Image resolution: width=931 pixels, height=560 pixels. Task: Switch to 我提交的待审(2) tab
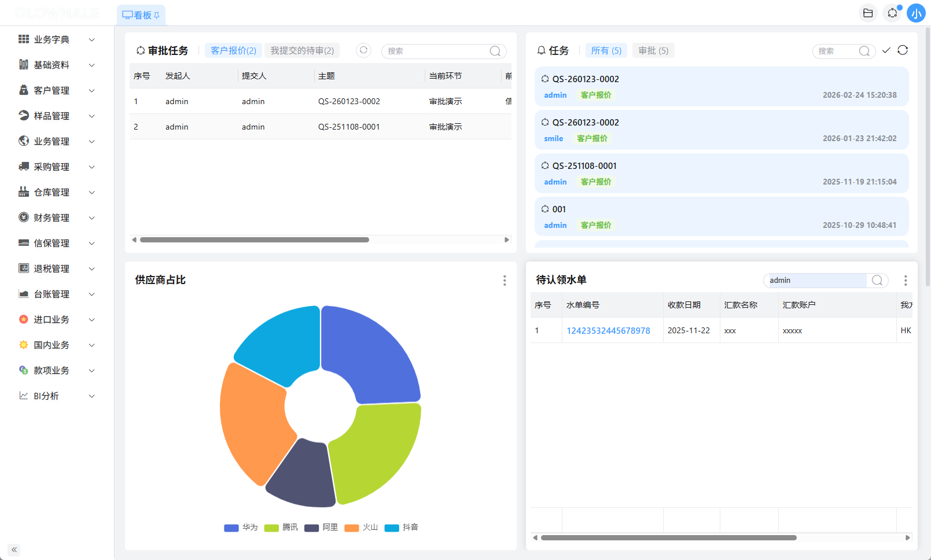click(302, 50)
